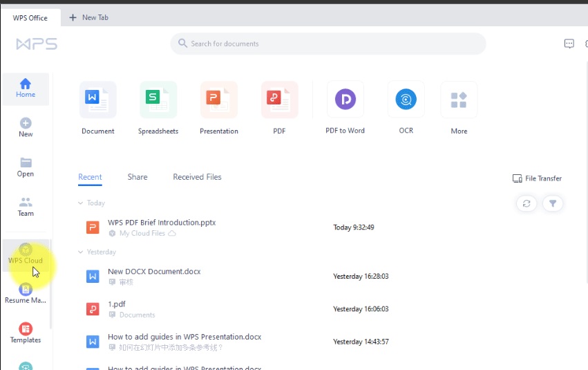
Task: Select the WPS Office tab
Action: pyautogui.click(x=30, y=18)
